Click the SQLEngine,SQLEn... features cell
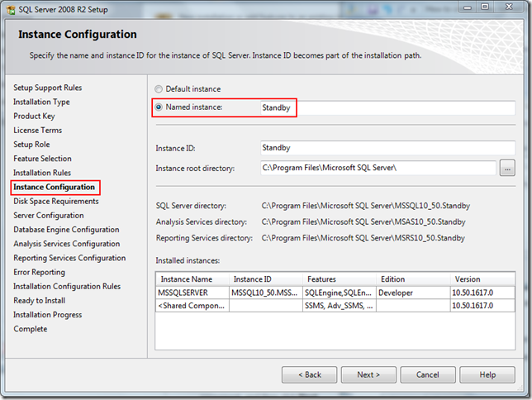The height and width of the screenshot is (400, 532). [x=340, y=293]
